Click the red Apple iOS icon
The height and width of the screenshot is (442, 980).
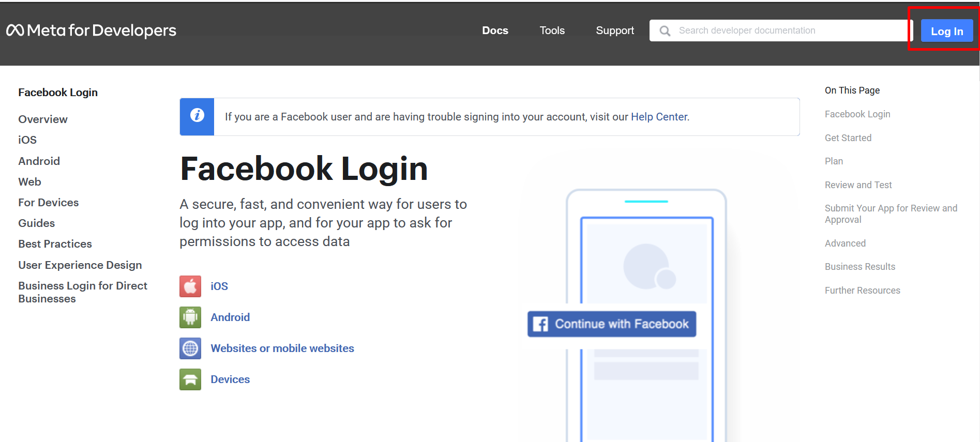pos(190,286)
